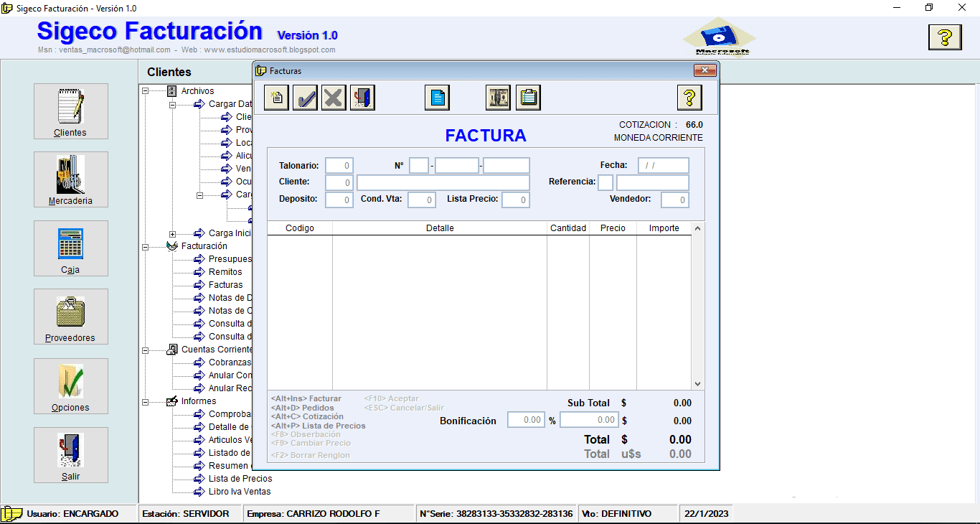Open the Mercaderia forklift sidebar button

(x=71, y=179)
